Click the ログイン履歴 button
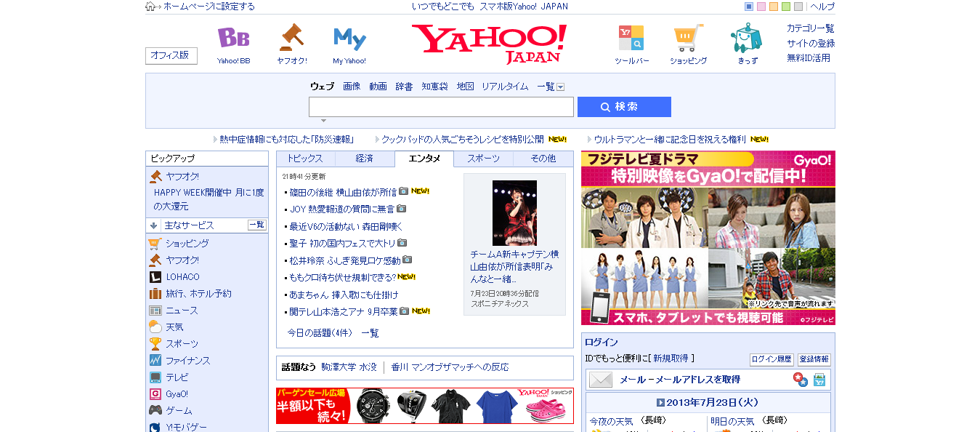 pos(772,359)
